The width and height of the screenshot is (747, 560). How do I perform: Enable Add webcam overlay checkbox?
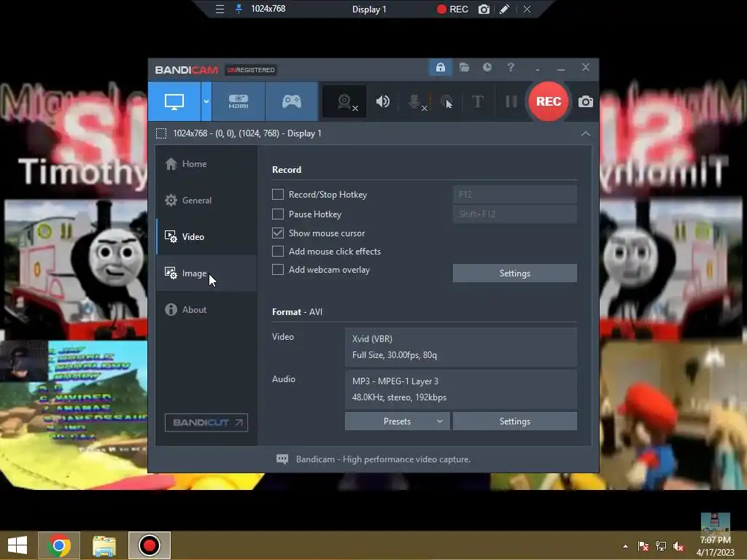pos(278,270)
